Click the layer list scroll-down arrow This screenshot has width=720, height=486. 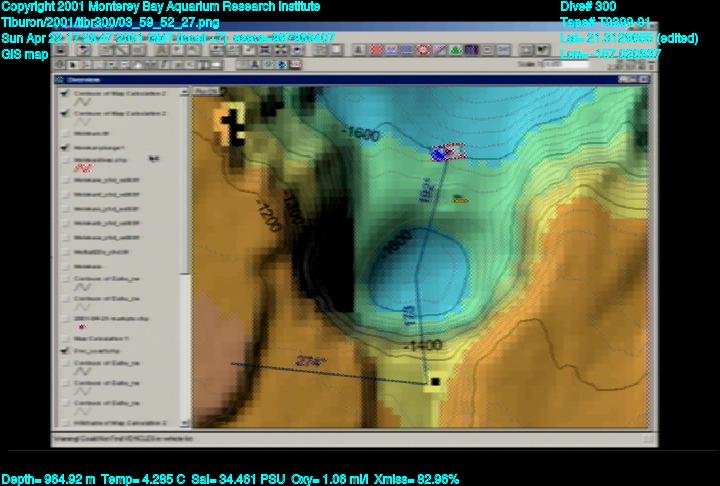[187, 427]
